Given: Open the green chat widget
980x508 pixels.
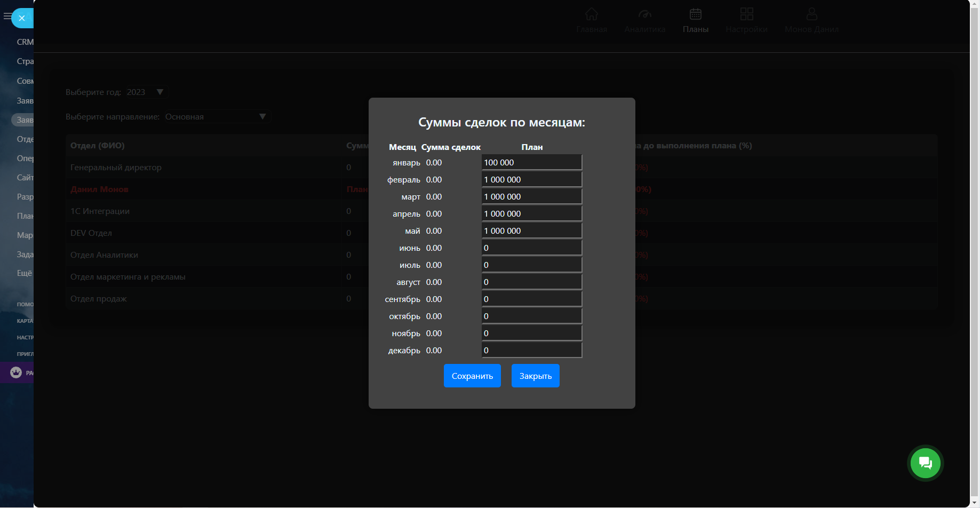Looking at the screenshot, I should (926, 463).
